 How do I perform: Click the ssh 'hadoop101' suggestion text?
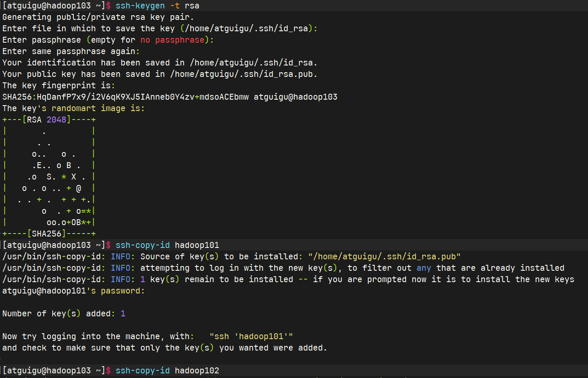(x=251, y=336)
